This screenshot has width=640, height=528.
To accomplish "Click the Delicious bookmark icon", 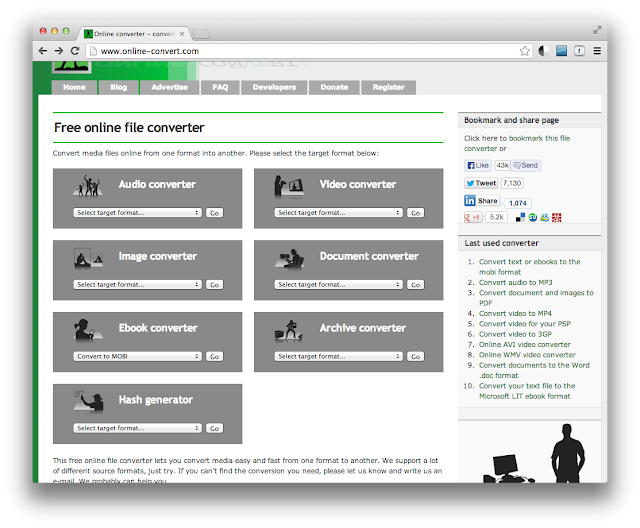I will (520, 217).
